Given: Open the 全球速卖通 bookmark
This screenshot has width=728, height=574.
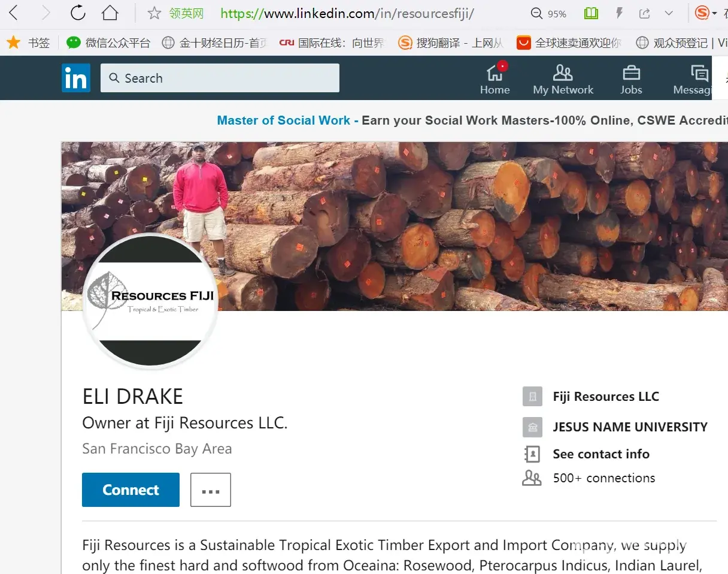Looking at the screenshot, I should [x=569, y=43].
